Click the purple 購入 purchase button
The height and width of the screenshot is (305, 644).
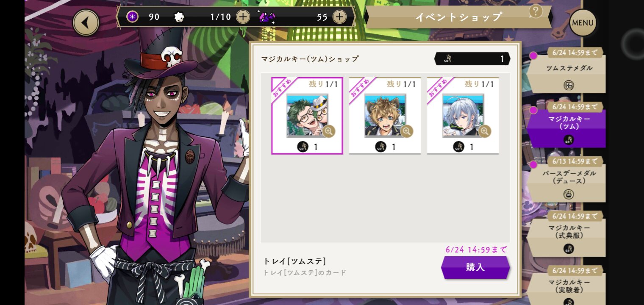[x=475, y=267]
